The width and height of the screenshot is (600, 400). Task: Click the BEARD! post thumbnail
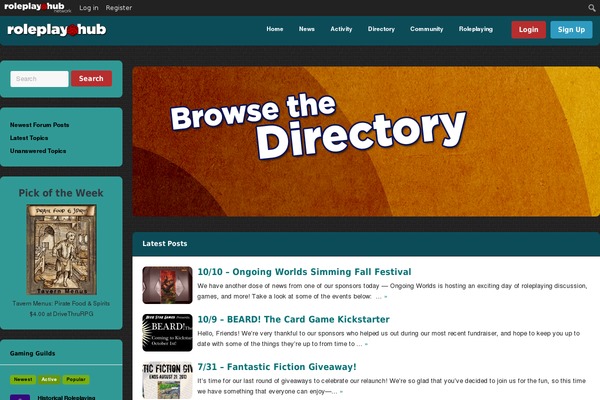pyautogui.click(x=167, y=333)
